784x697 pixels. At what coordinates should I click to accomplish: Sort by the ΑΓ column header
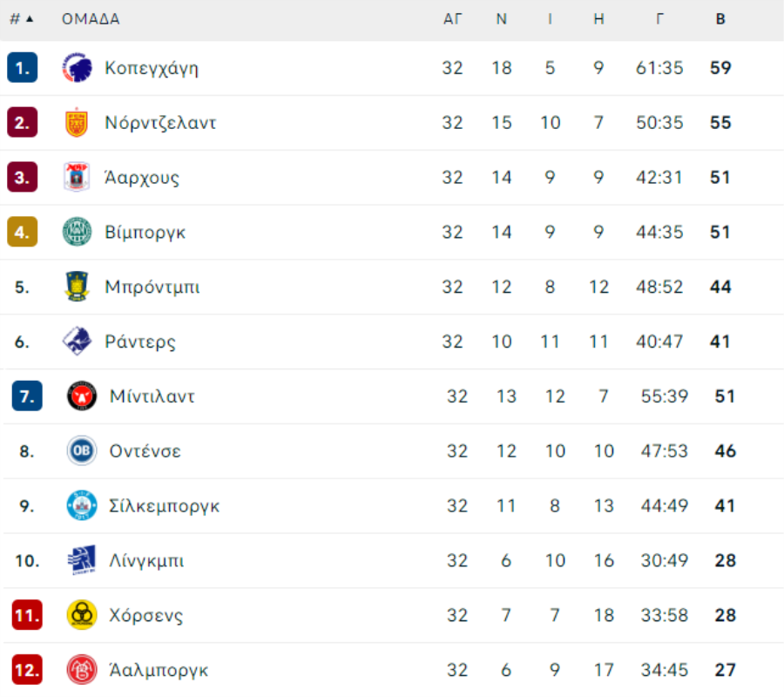(x=452, y=19)
